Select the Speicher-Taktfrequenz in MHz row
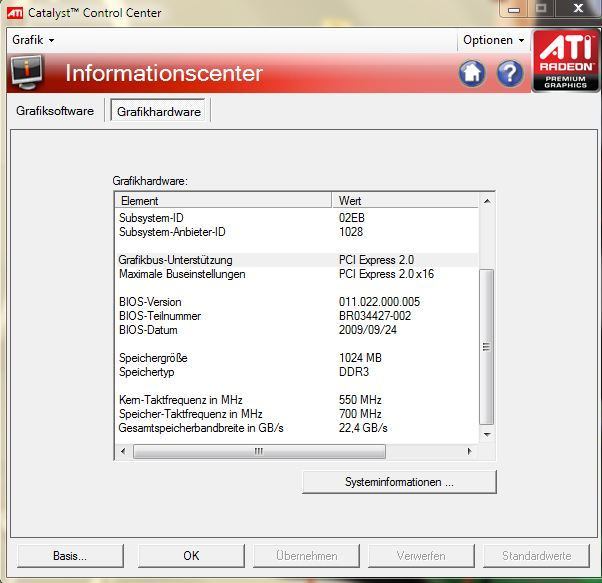602x583 pixels. pyautogui.click(x=297, y=414)
